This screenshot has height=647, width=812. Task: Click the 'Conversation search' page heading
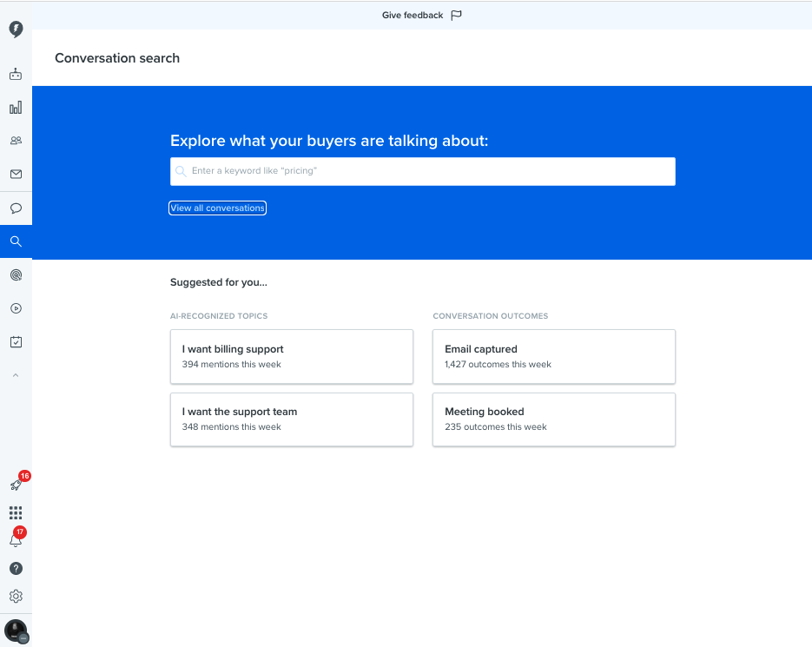pos(117,58)
